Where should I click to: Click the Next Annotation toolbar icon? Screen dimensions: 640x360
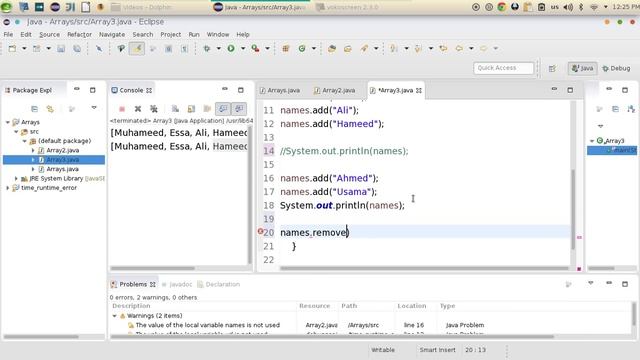coord(394,49)
